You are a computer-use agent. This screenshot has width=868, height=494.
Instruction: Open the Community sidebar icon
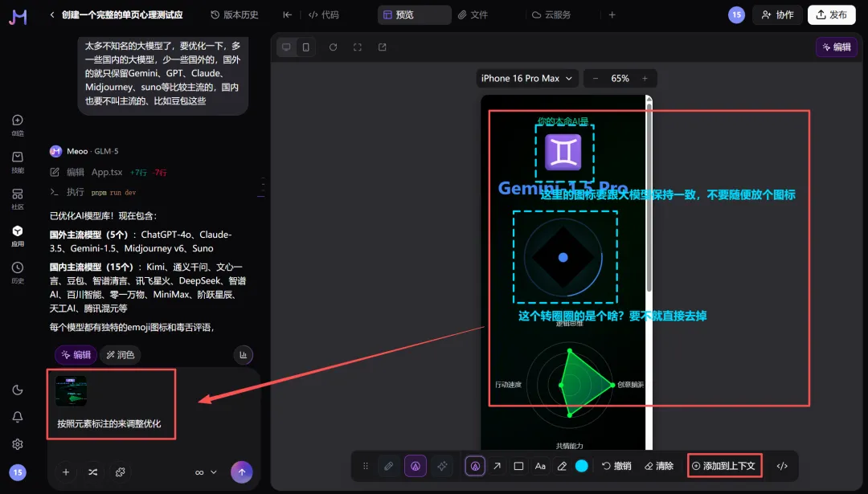18,198
